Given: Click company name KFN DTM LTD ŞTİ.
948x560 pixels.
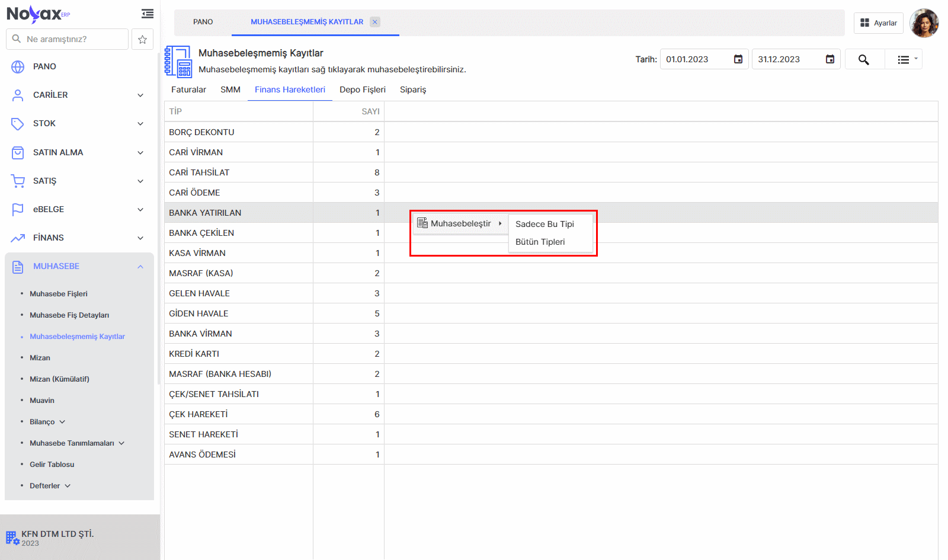Looking at the screenshot, I should 57,534.
